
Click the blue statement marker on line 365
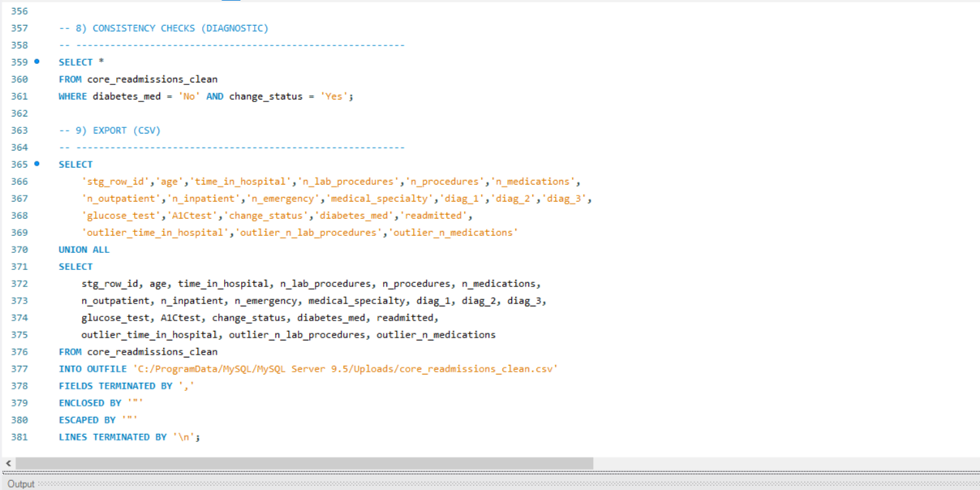pyautogui.click(x=37, y=164)
